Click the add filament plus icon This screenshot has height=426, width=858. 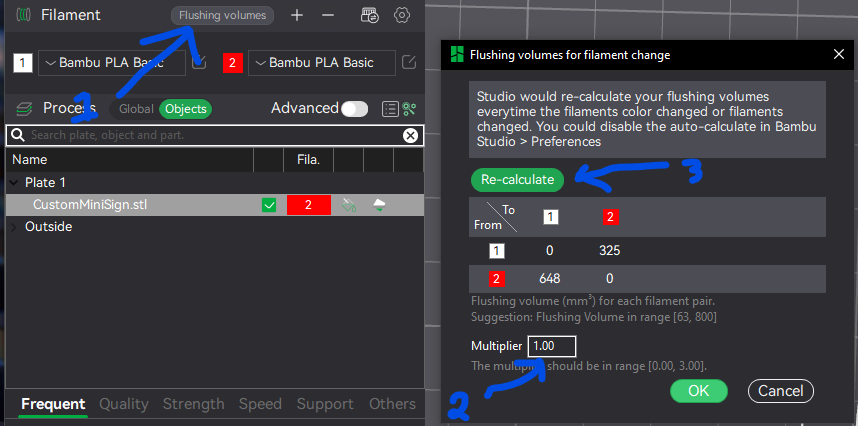tap(297, 15)
